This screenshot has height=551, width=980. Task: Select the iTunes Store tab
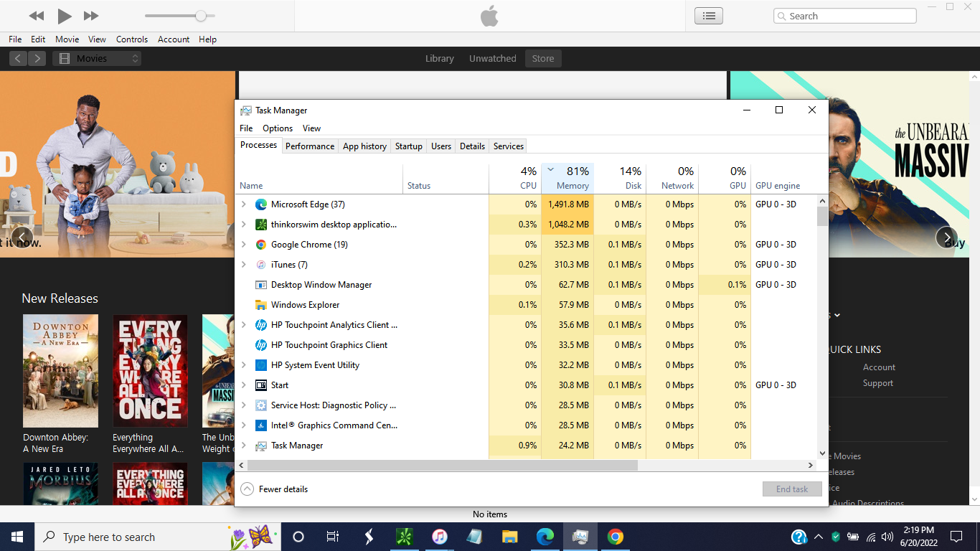[543, 59]
